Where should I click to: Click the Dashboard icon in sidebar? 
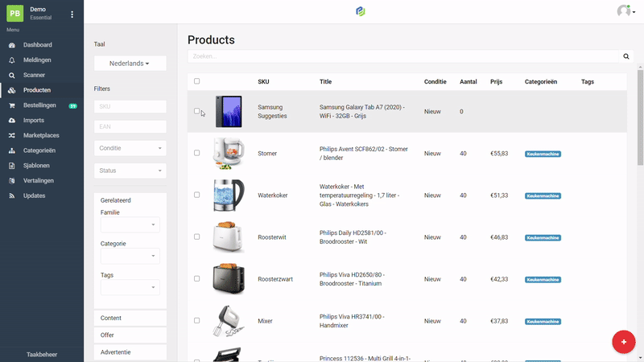point(11,45)
